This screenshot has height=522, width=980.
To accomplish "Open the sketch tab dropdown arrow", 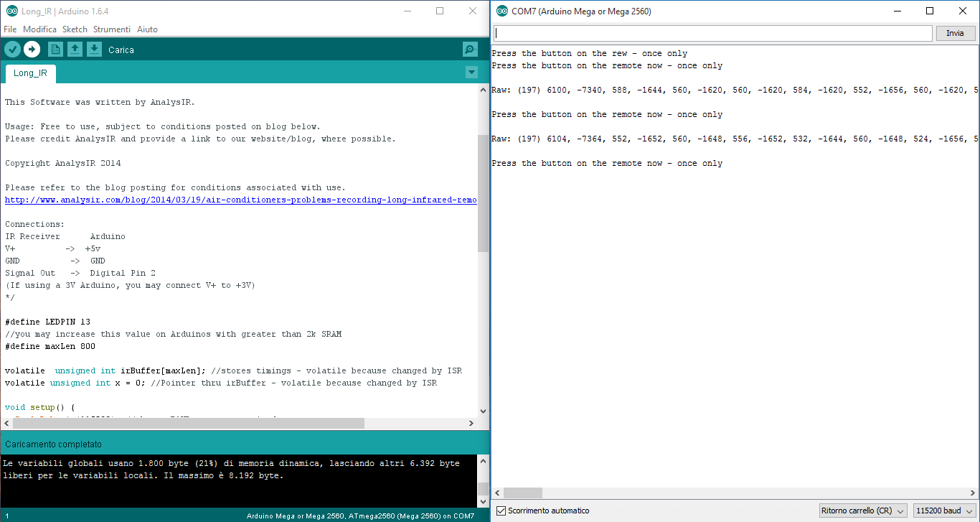I will pyautogui.click(x=471, y=72).
